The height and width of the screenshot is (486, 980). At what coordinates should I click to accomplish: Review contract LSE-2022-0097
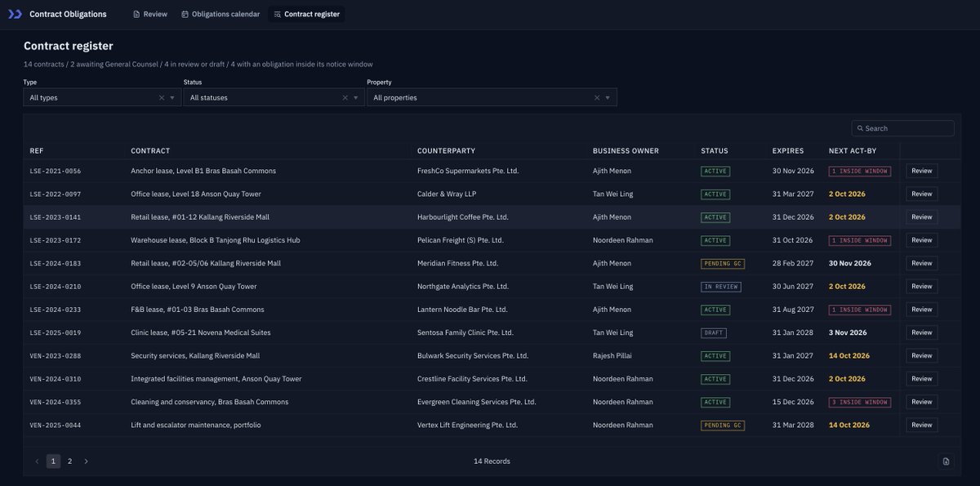[x=921, y=194]
